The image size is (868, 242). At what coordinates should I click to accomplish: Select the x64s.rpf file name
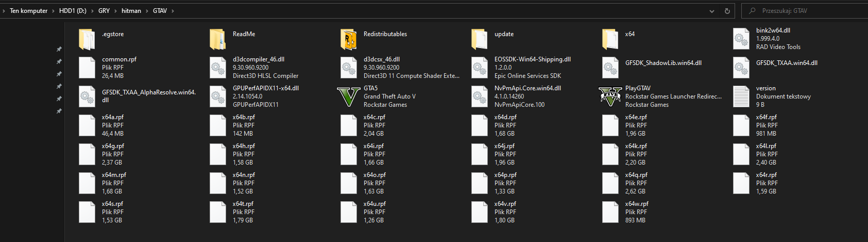click(112, 204)
